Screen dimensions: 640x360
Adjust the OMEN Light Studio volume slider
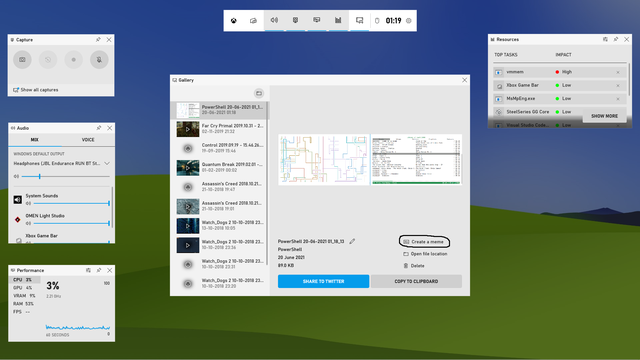[71, 223]
